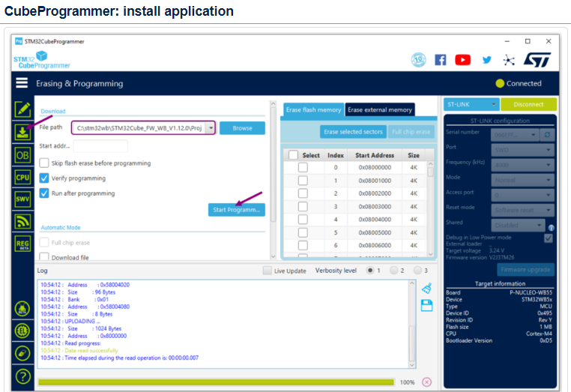Set verbosity level 2

[x=393, y=271]
